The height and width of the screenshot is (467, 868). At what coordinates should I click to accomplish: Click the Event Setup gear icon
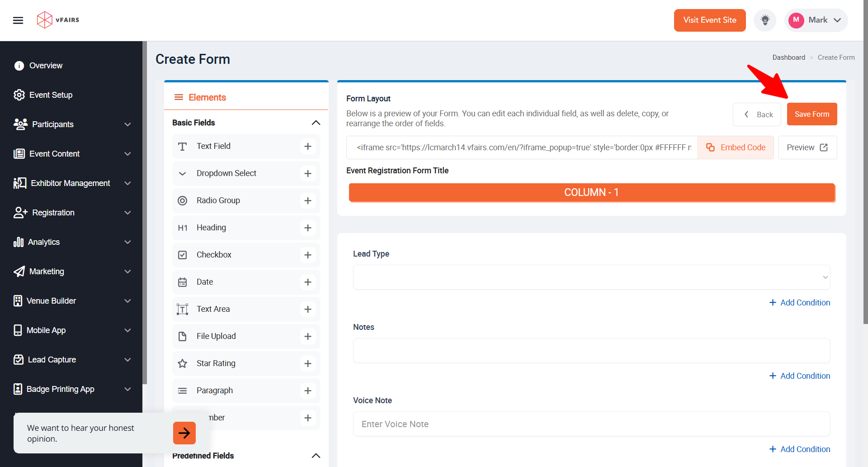point(19,95)
